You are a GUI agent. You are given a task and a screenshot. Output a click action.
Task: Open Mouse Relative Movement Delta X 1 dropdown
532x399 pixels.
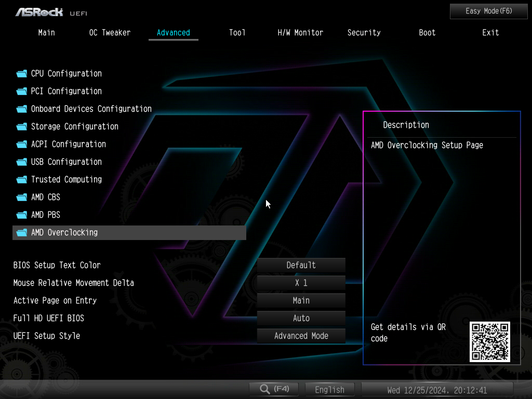point(301,283)
